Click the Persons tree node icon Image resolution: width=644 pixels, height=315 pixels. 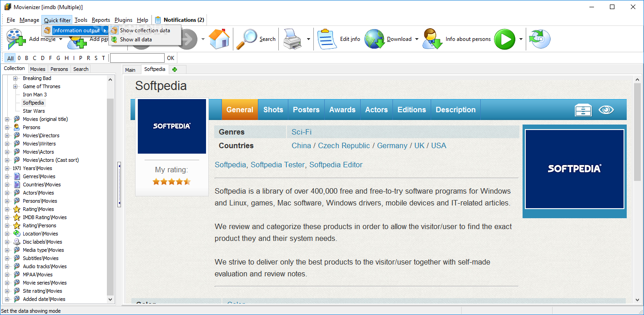click(x=17, y=127)
